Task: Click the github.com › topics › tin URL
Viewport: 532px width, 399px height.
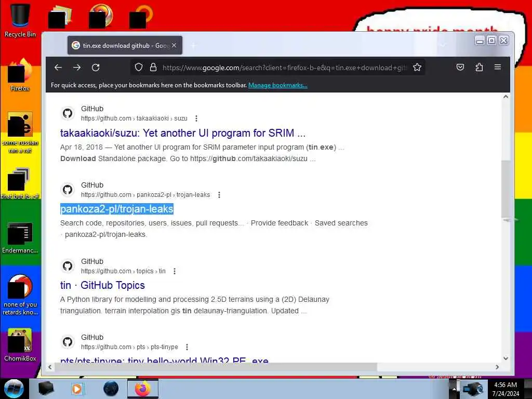Action: point(123,271)
